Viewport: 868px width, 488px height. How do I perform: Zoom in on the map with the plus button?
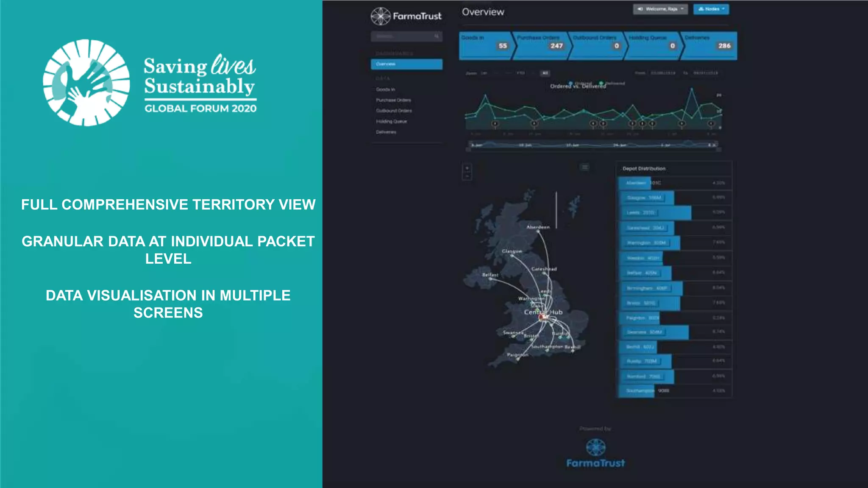[467, 168]
